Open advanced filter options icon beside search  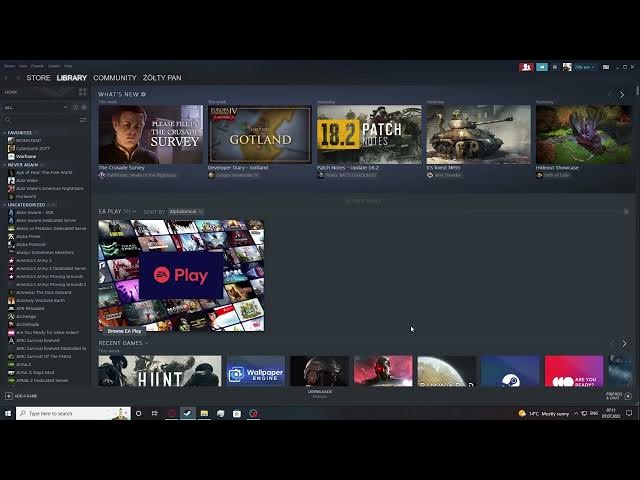(83, 120)
